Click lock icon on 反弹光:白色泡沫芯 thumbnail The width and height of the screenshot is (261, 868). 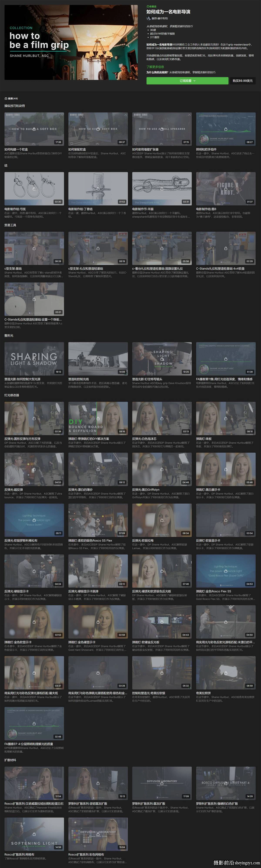tap(162, 418)
